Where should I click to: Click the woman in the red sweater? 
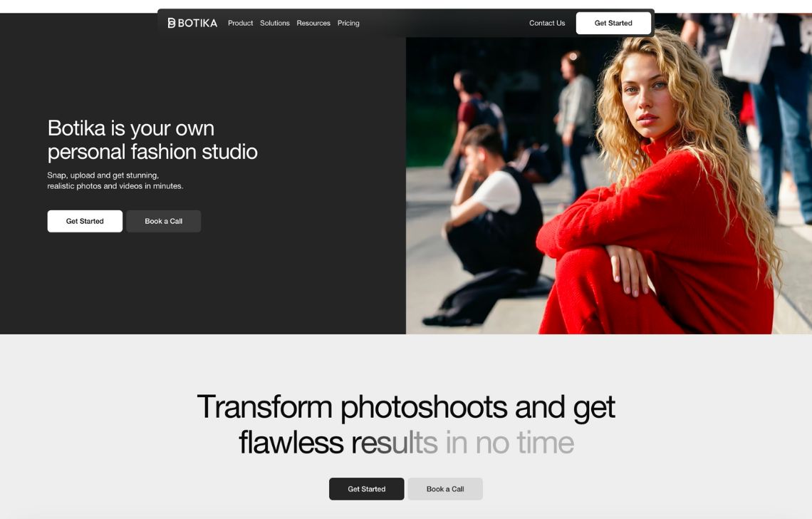(662, 214)
